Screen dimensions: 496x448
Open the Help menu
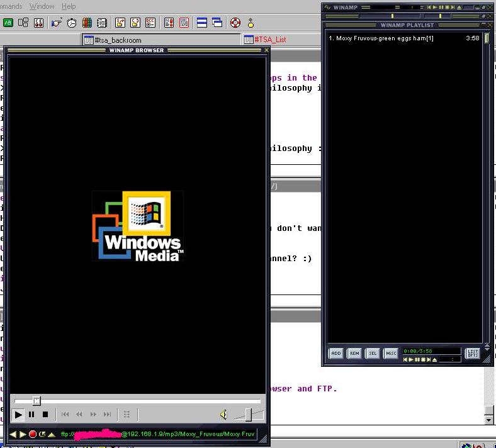[68, 6]
